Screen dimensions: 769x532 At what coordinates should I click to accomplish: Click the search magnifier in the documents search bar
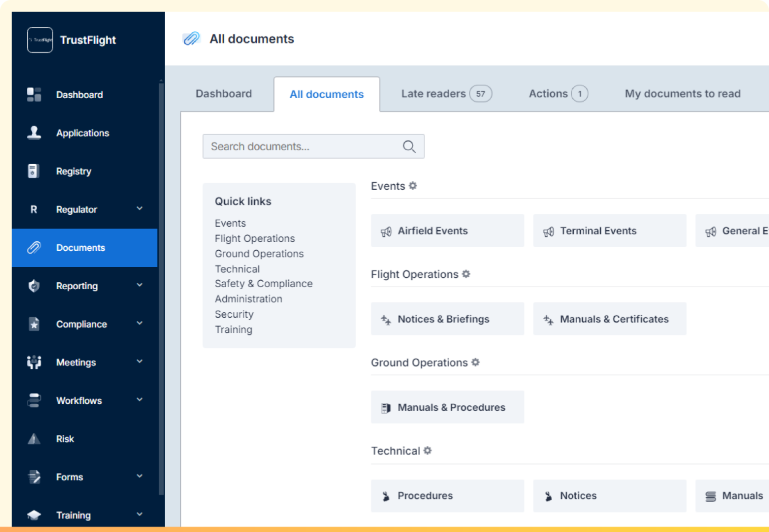click(x=409, y=147)
